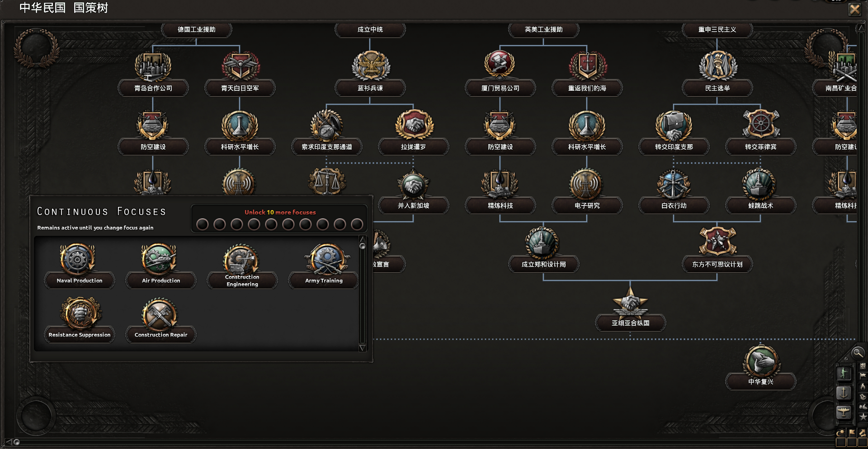Viewport: 868px width, 449px height.
Task: Select 科研水平增长 label under 重返我们的海
Action: click(587, 147)
